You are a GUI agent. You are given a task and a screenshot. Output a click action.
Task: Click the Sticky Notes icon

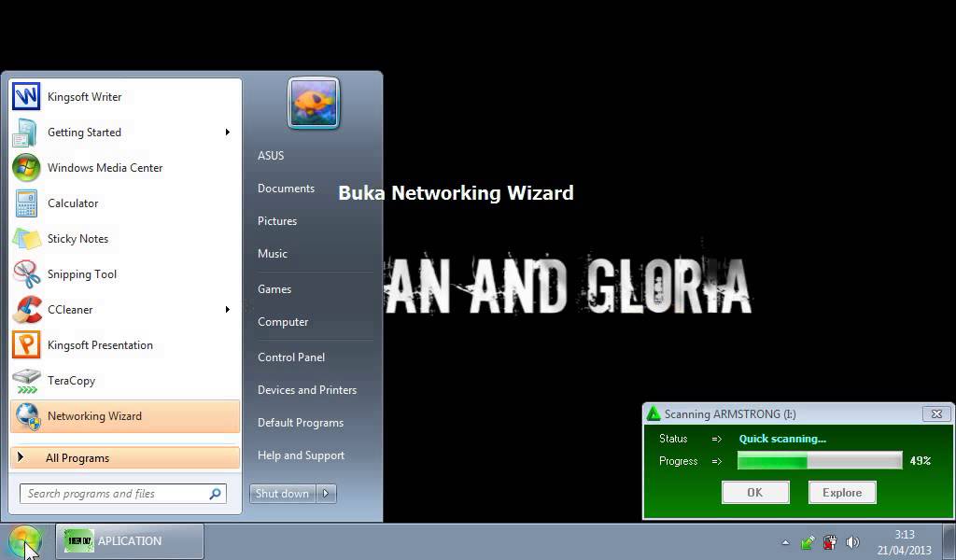pyautogui.click(x=26, y=238)
